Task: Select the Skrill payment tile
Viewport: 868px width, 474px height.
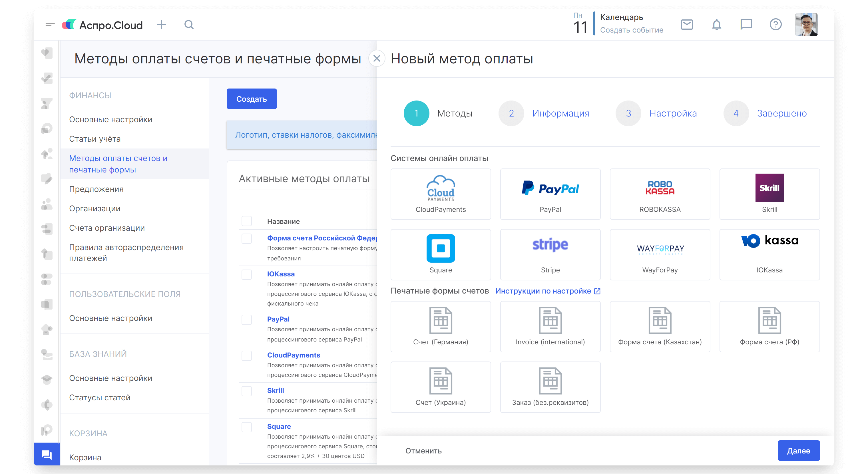Action: (769, 194)
